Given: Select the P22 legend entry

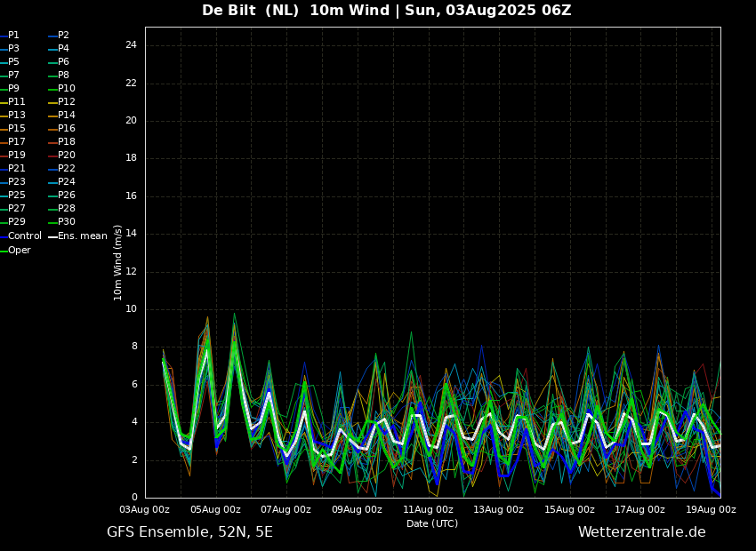Looking at the screenshot, I should pyautogui.click(x=66, y=169).
